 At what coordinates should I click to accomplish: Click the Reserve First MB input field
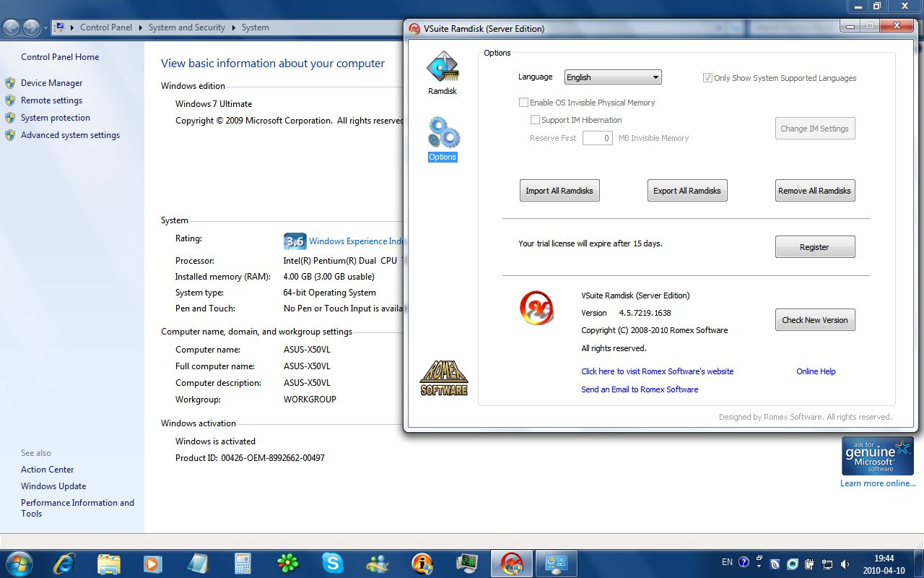point(598,138)
